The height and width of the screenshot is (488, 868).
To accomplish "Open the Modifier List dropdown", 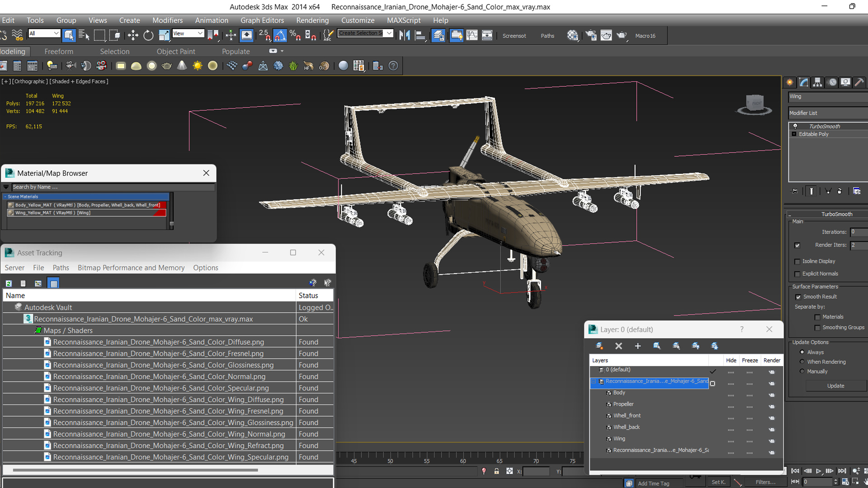I will 827,113.
